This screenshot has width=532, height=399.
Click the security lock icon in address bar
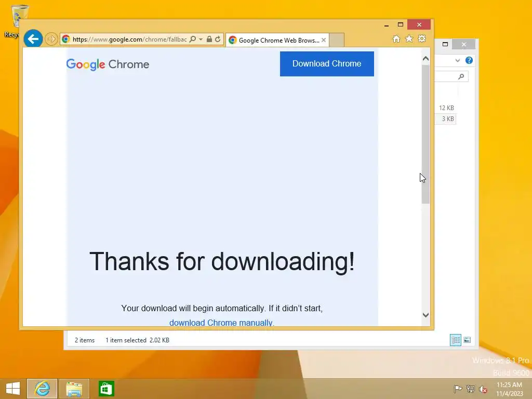point(209,39)
